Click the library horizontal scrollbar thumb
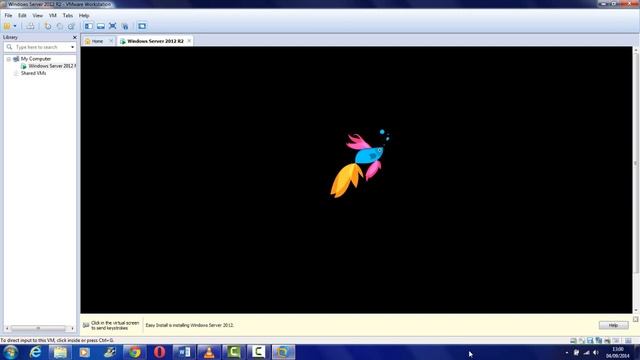The width and height of the screenshot is (640, 360). point(38,328)
